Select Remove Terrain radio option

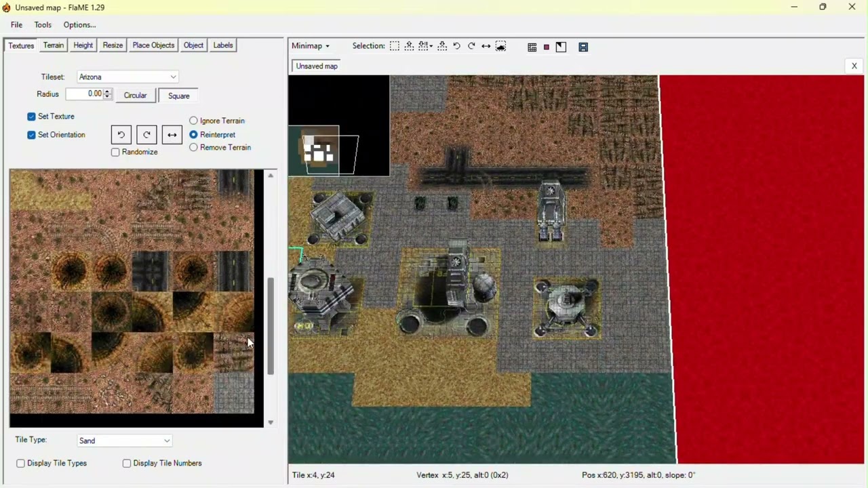pyautogui.click(x=194, y=147)
